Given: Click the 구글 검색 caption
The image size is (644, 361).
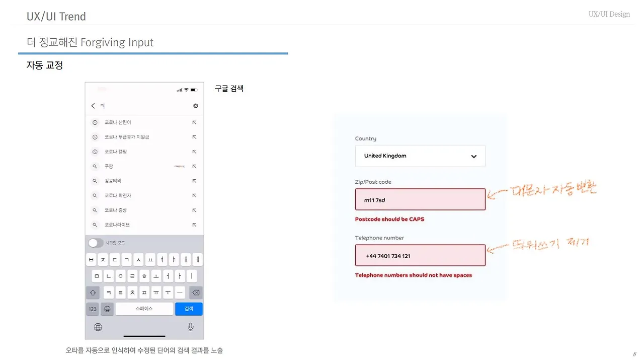Looking at the screenshot, I should [229, 88].
